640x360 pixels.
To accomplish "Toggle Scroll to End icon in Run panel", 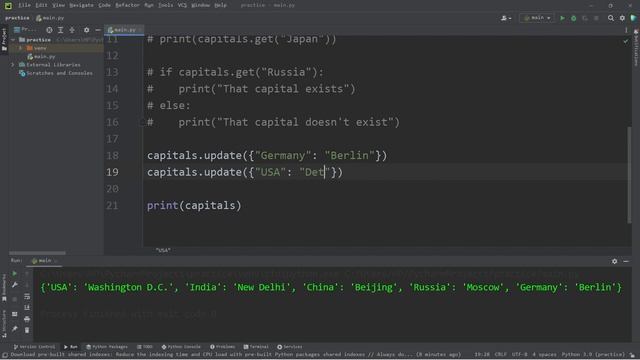I will pos(27,307).
